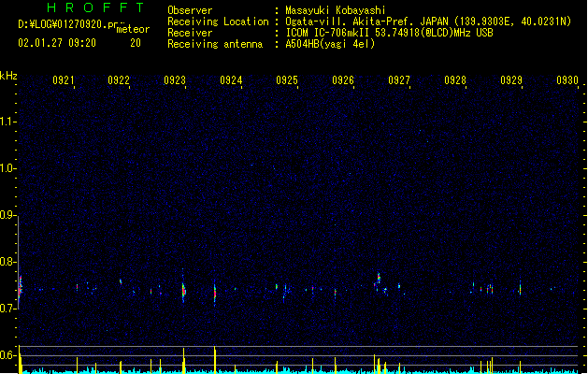Image resolution: width=588 pixels, height=374 pixels.
Task: Click the 0.9 kHz axis label
Action: (7, 215)
